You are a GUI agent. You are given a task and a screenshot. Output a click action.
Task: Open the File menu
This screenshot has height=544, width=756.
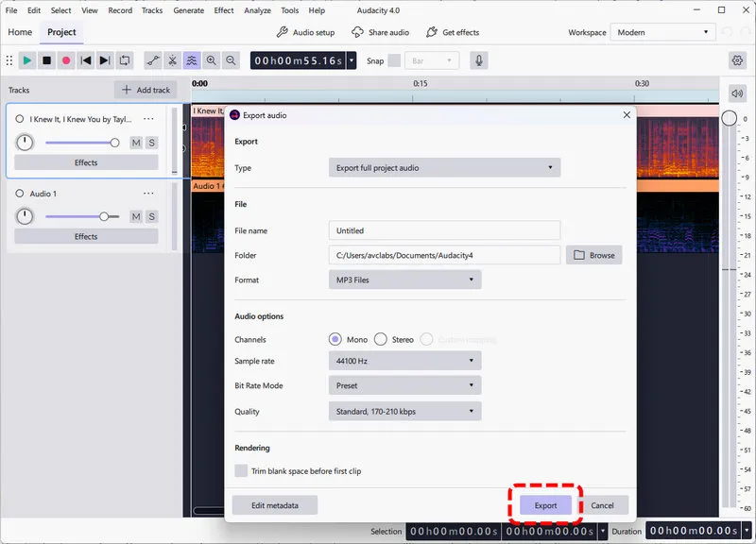(x=11, y=10)
